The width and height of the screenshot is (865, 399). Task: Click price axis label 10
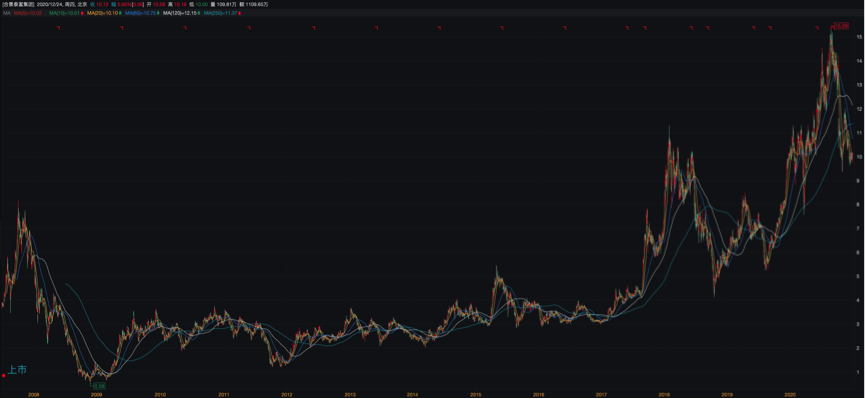pos(859,157)
